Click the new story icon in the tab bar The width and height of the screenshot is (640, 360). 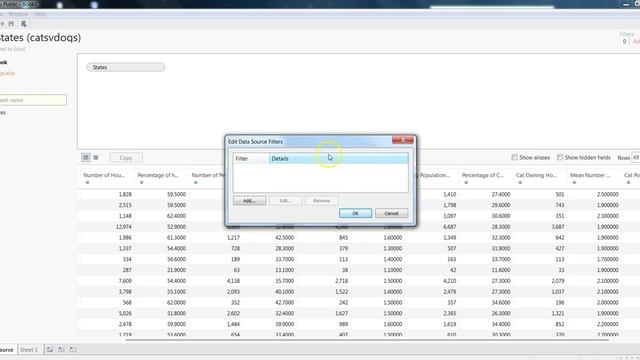[x=73, y=350]
